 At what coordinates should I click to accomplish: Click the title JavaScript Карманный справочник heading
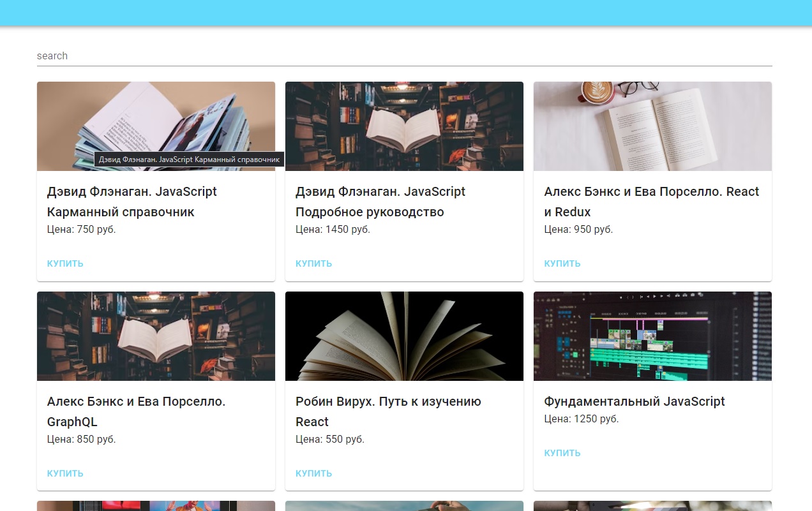(132, 202)
